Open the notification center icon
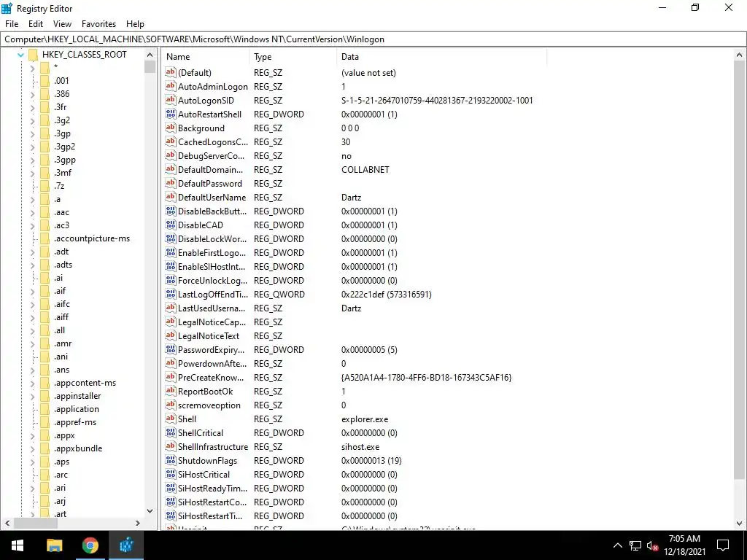747x560 pixels. (723, 545)
